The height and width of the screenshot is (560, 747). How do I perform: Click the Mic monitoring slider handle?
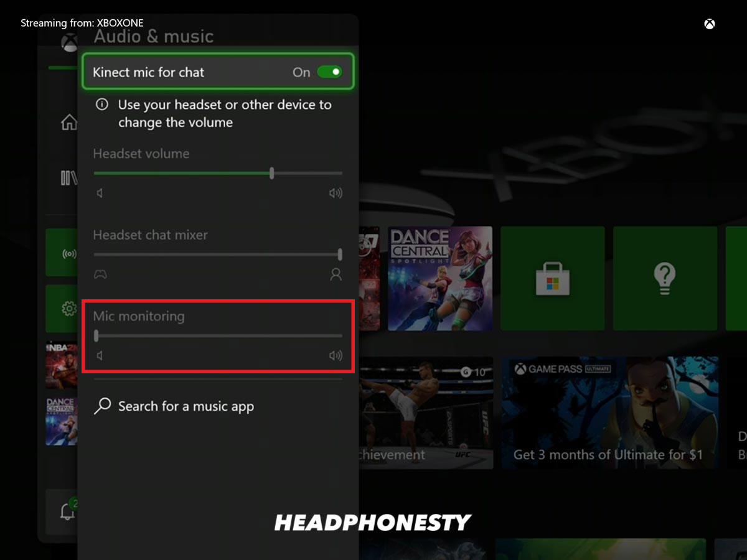coord(96,335)
